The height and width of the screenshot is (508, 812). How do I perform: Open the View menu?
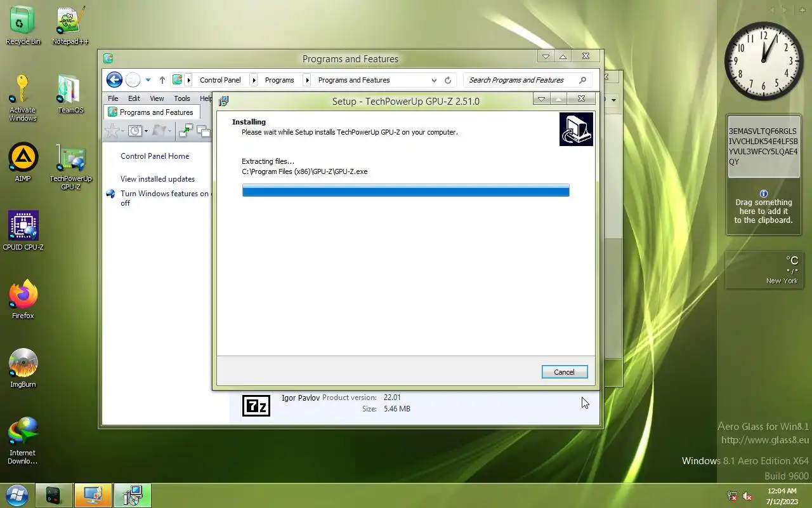pyautogui.click(x=157, y=98)
